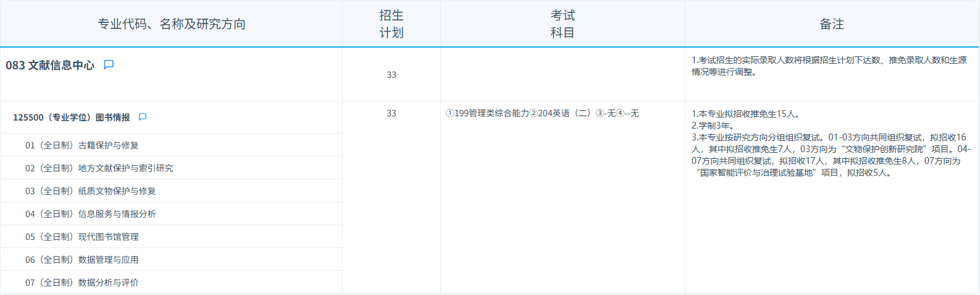Click comment icon beside 125500 图书情报
Viewport: 980px width, 295px height.
pyautogui.click(x=143, y=117)
